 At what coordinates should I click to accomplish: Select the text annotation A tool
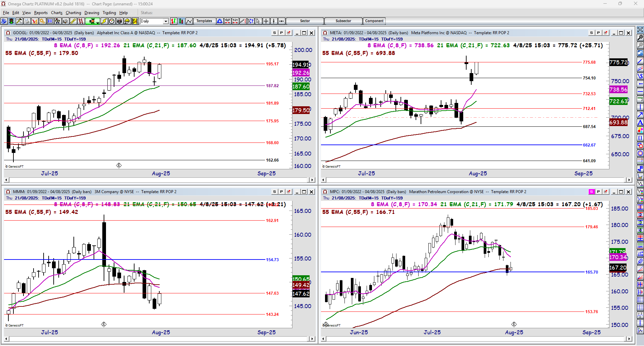640,123
